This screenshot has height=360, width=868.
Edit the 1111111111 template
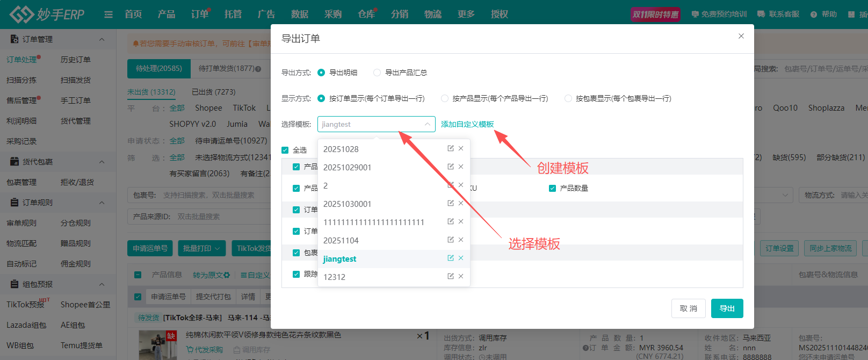pyautogui.click(x=451, y=221)
